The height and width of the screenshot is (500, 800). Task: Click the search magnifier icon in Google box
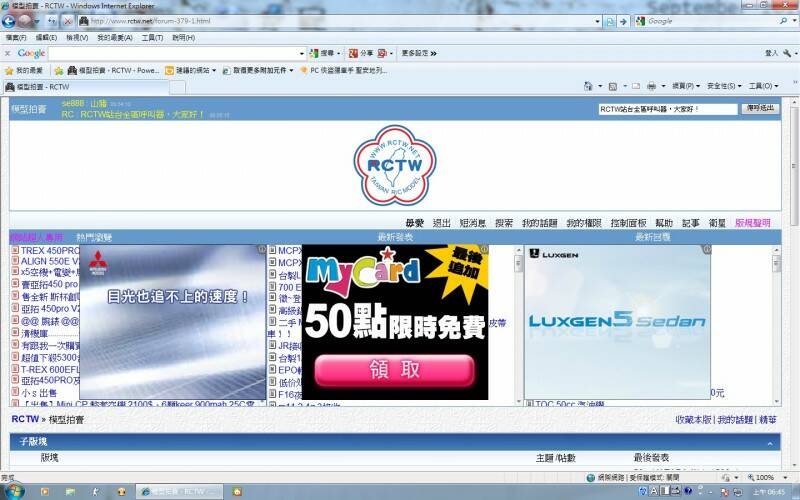tap(784, 21)
